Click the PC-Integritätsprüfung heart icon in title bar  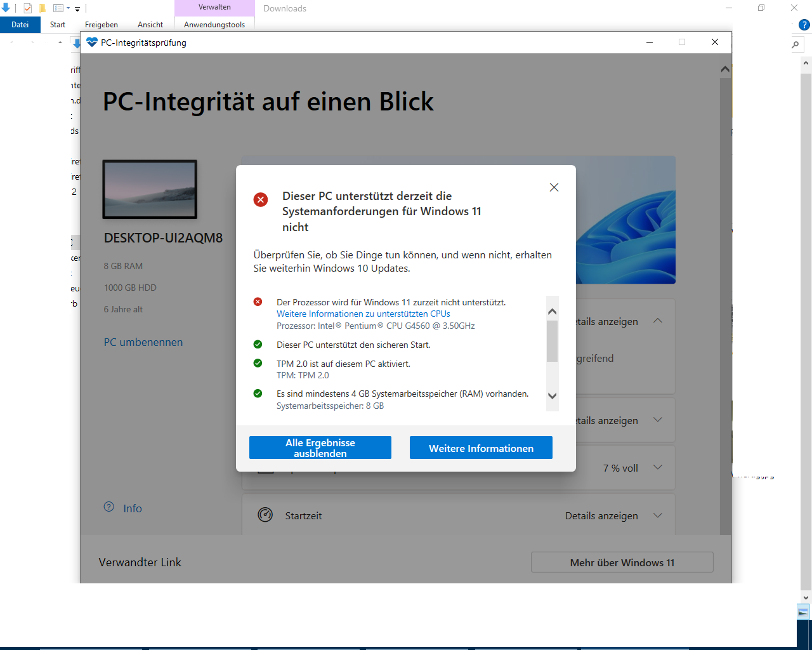(x=92, y=43)
